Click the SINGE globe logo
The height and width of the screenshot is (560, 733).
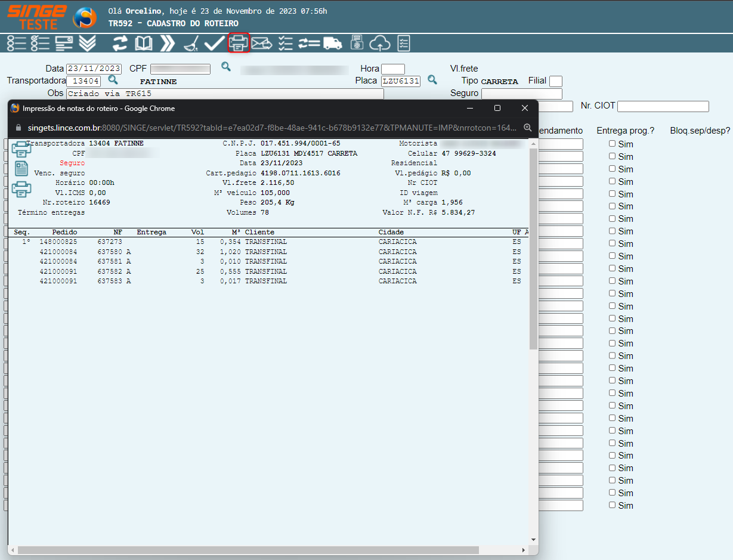tap(84, 18)
